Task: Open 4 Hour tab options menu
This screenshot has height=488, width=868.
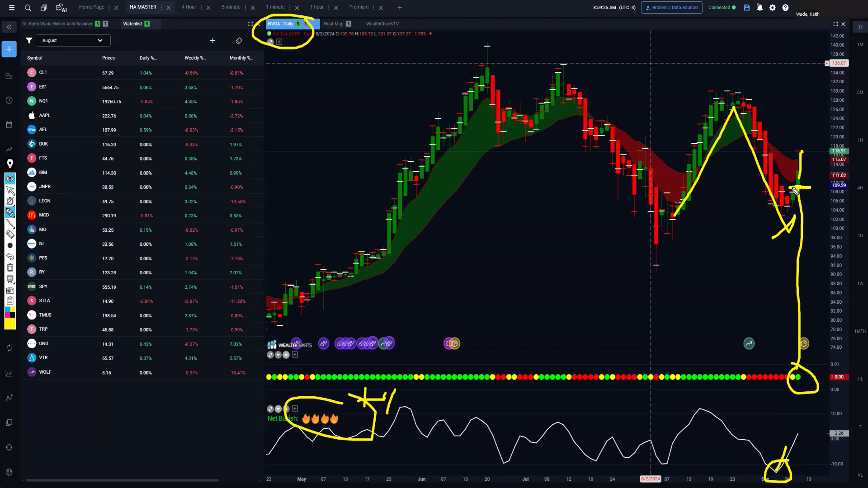Action: (201, 8)
